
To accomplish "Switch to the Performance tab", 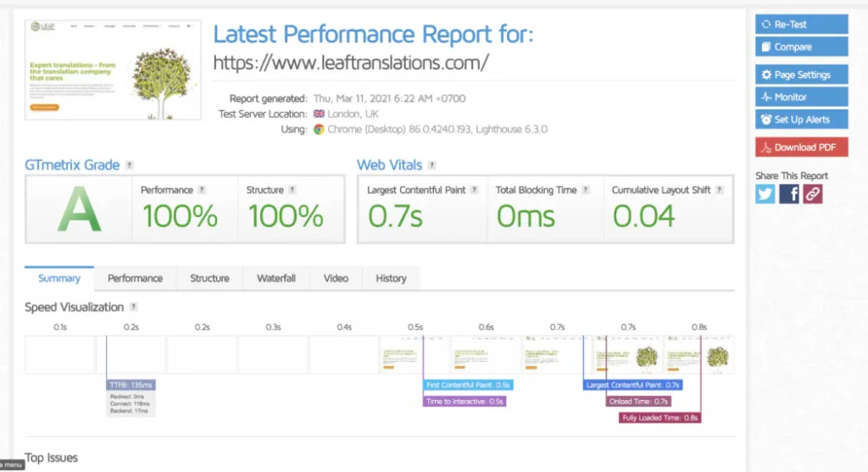I will pos(135,278).
